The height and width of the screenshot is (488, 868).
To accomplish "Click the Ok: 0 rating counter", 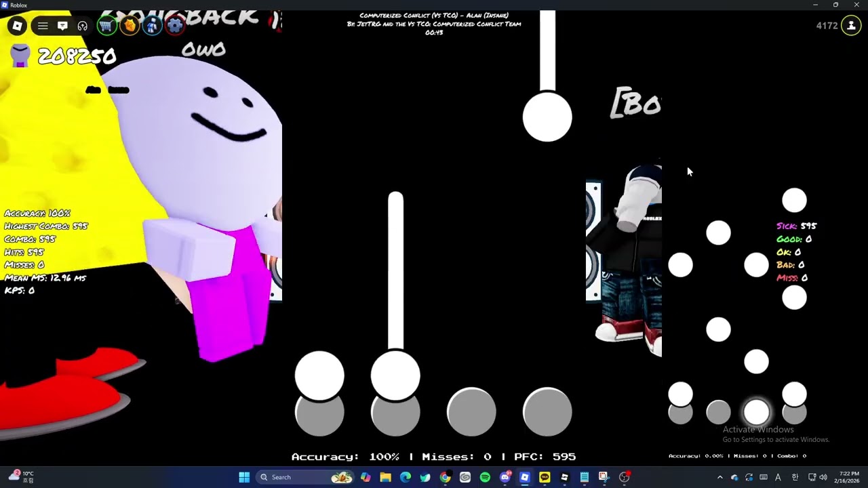I will (789, 252).
